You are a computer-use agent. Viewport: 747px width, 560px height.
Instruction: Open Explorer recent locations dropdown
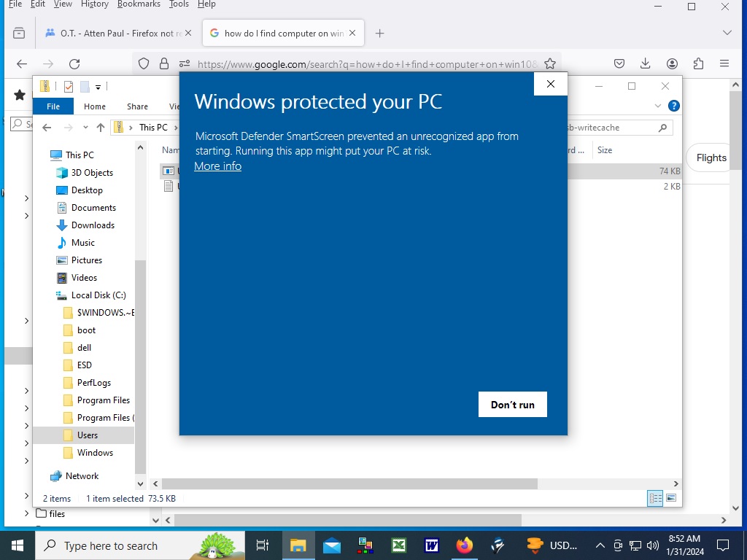point(85,127)
